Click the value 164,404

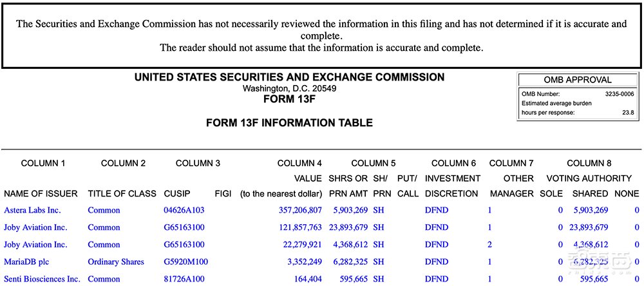pyautogui.click(x=307, y=279)
